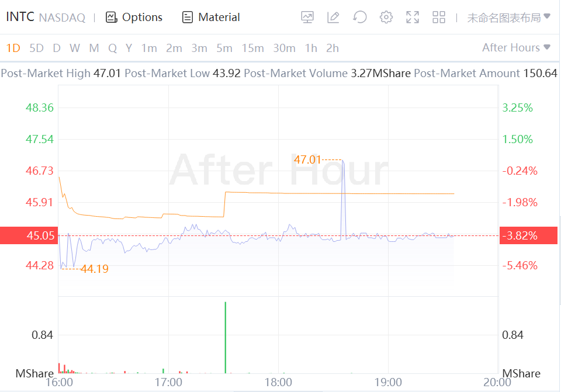Open the grid layout icon
Viewport: 561px width, 392px height.
tap(439, 18)
